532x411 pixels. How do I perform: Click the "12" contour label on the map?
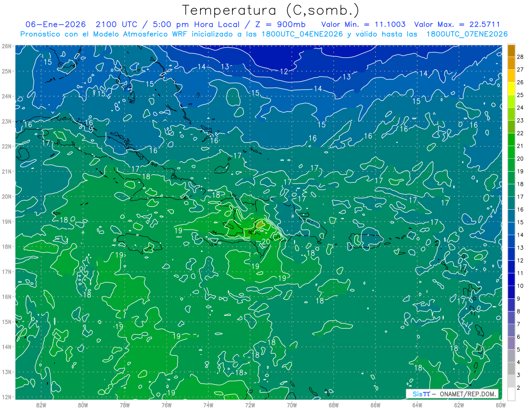pyautogui.click(x=284, y=71)
